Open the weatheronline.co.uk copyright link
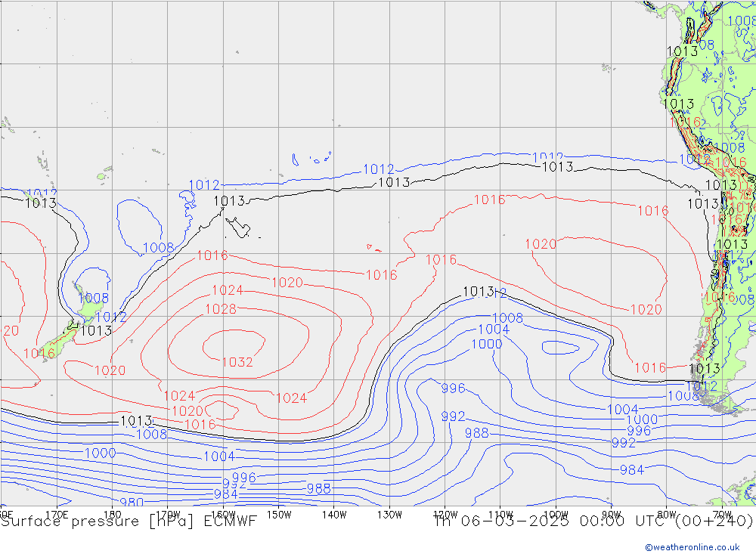 pos(692,547)
